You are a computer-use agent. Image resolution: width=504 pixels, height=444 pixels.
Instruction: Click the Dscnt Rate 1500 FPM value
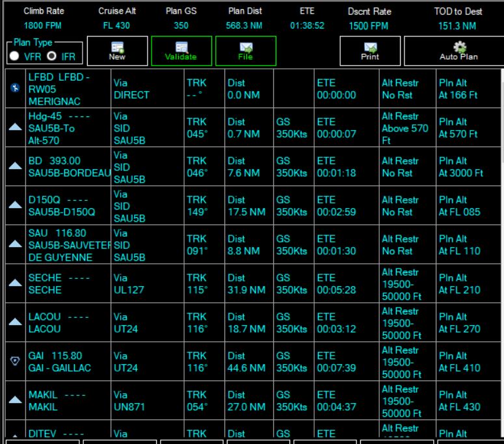369,26
